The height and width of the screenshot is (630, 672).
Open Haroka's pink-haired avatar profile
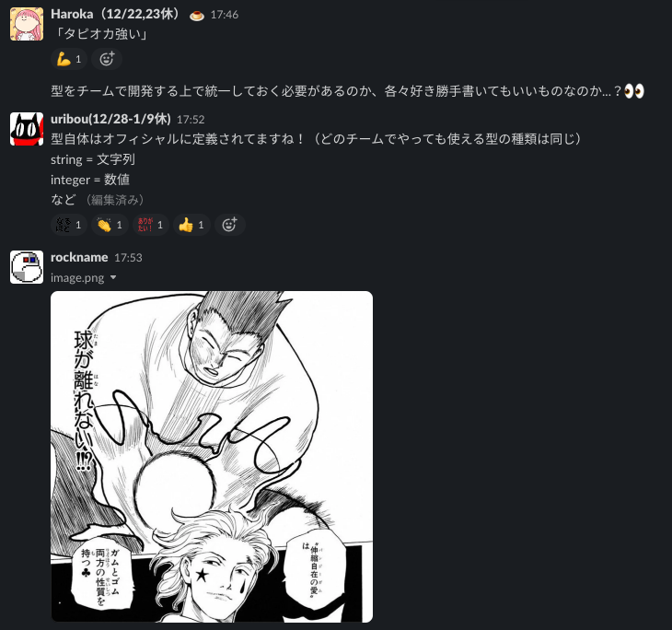pos(27,24)
